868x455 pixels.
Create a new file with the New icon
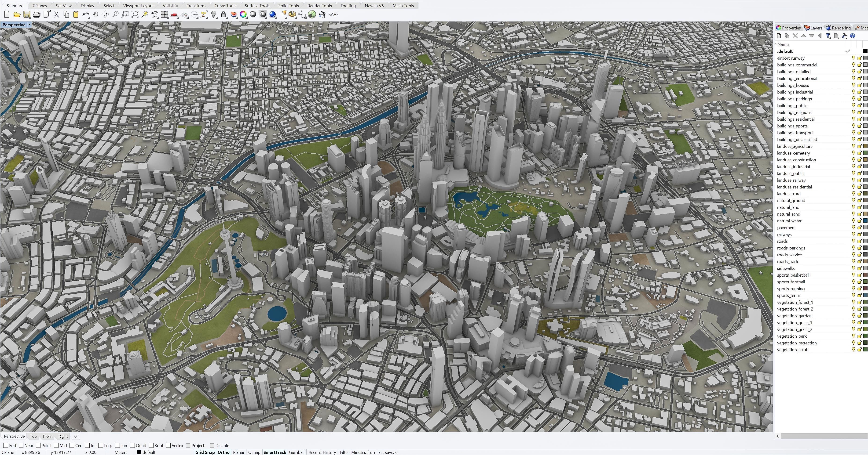click(7, 14)
